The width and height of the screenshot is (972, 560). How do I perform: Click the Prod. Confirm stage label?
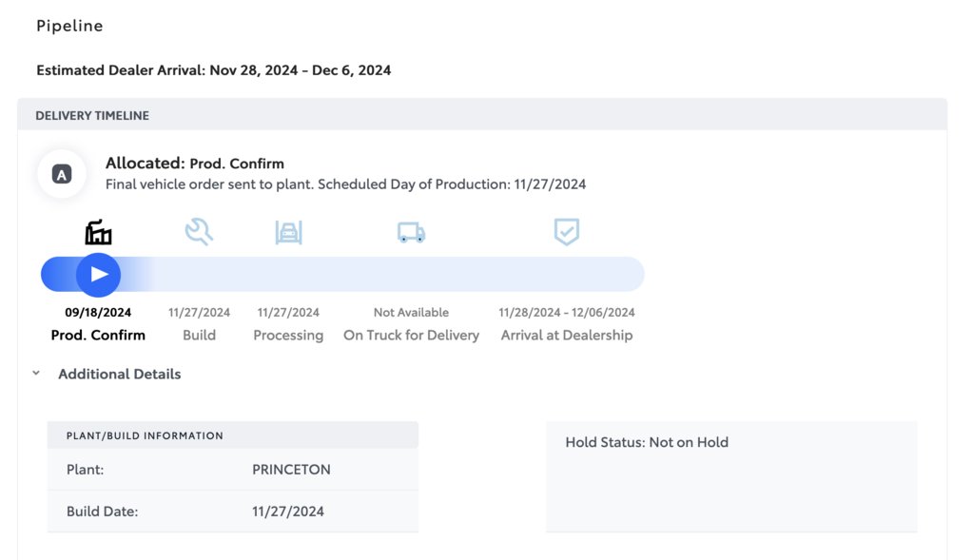[98, 335]
